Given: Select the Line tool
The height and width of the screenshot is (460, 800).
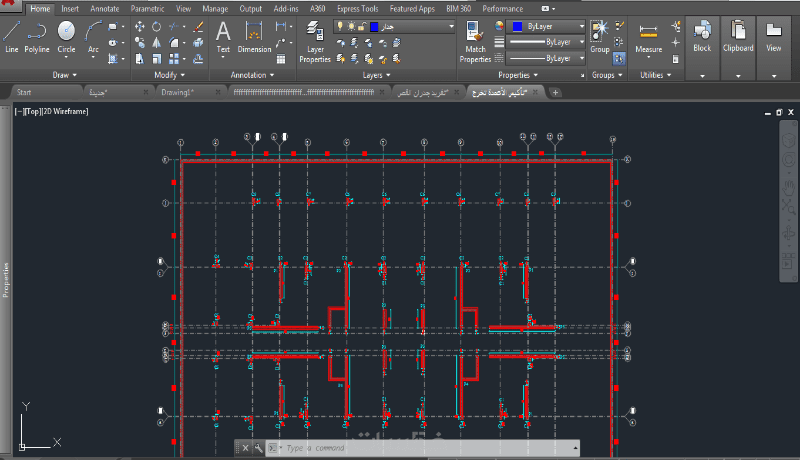Looking at the screenshot, I should click(x=11, y=37).
